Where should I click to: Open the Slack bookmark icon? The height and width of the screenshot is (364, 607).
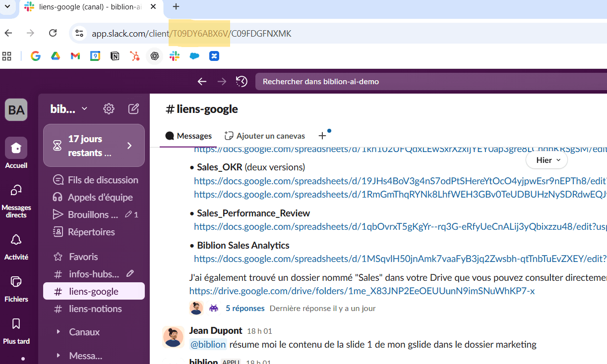tap(175, 56)
